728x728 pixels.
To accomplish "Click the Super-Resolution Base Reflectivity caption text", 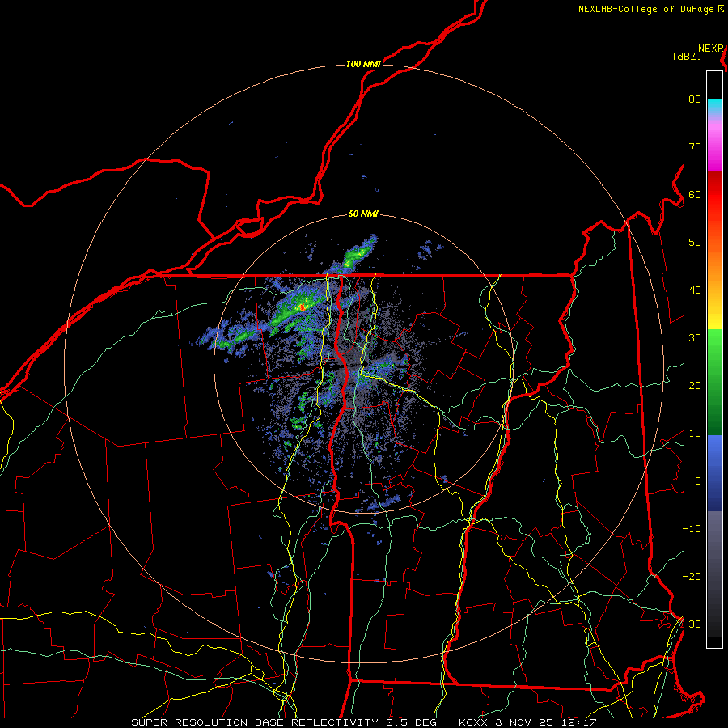I will tap(255, 722).
